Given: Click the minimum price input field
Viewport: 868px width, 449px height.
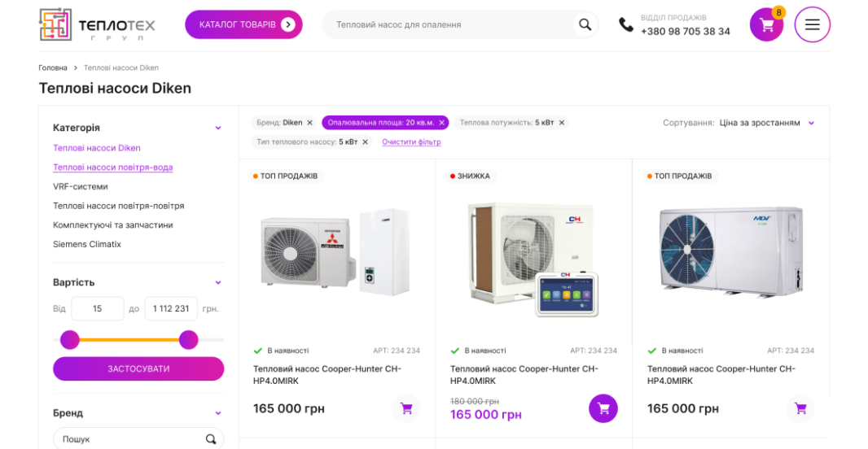Looking at the screenshot, I should pos(97,308).
